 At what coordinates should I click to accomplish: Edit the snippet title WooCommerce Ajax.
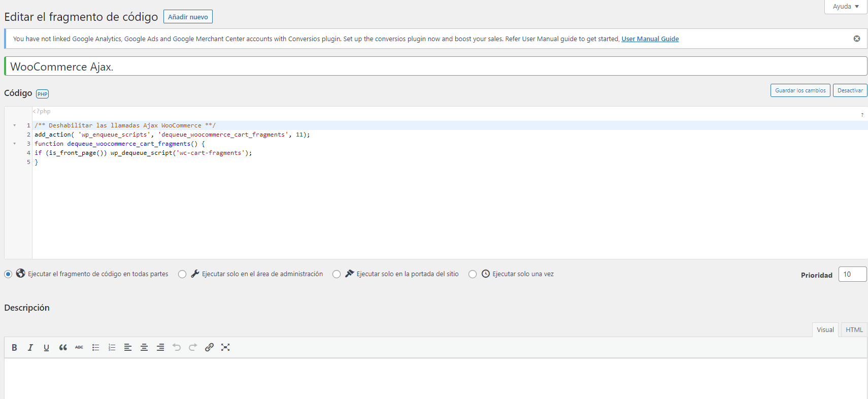click(436, 66)
